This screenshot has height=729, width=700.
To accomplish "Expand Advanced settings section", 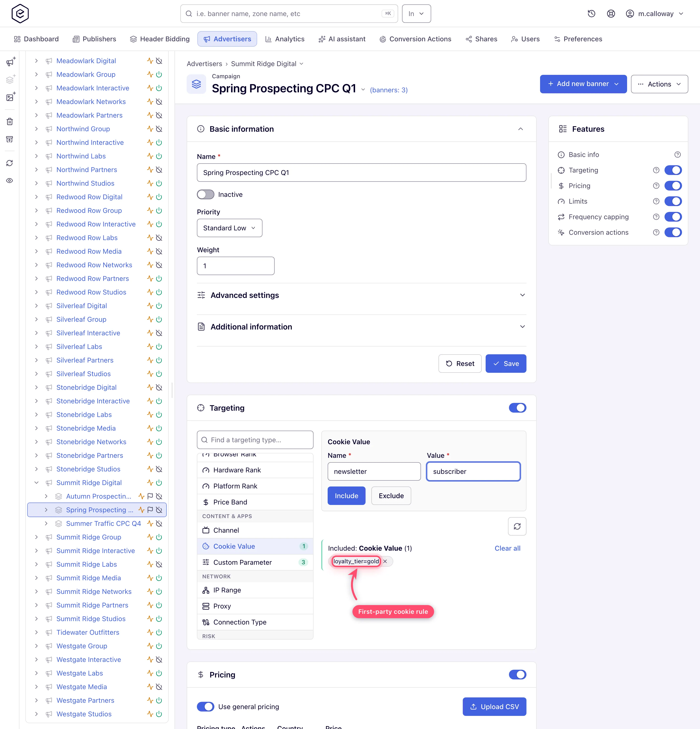I will coord(361,295).
